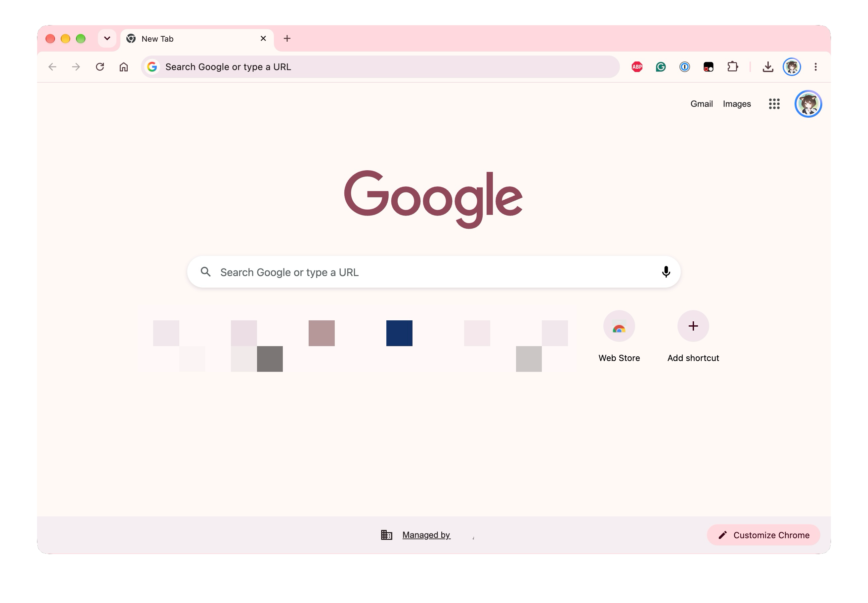The height and width of the screenshot is (603, 868).
Task: Open the Grammarly extension icon
Action: [x=661, y=67]
